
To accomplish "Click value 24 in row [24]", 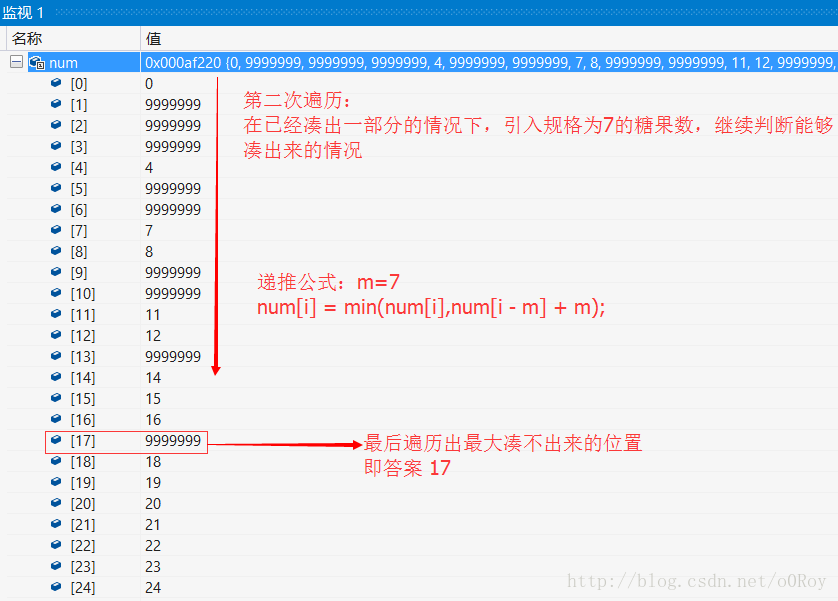I will point(153,588).
